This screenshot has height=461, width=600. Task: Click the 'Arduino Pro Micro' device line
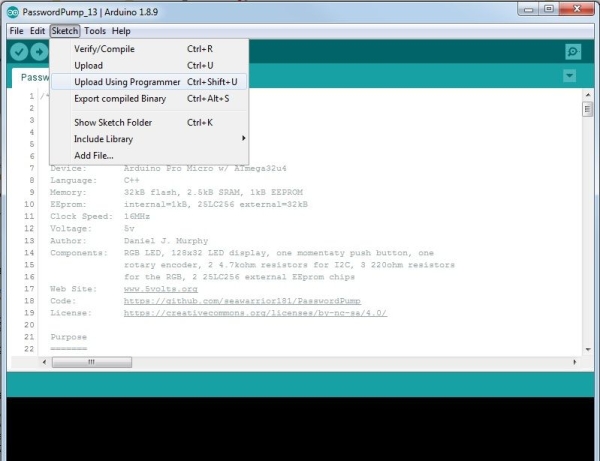click(205, 168)
